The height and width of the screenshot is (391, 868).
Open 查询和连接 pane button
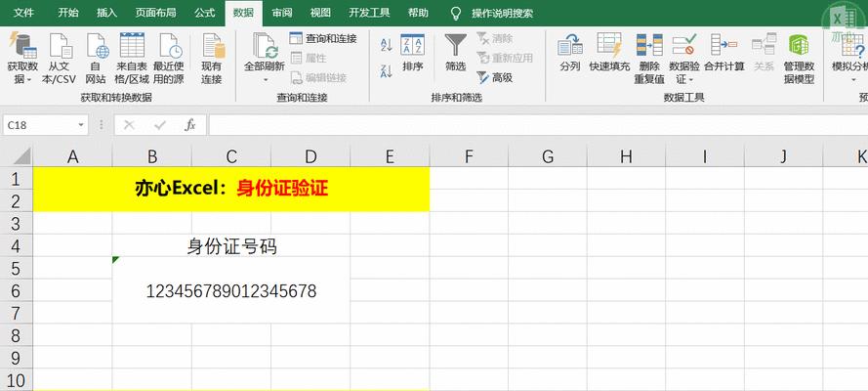point(323,38)
